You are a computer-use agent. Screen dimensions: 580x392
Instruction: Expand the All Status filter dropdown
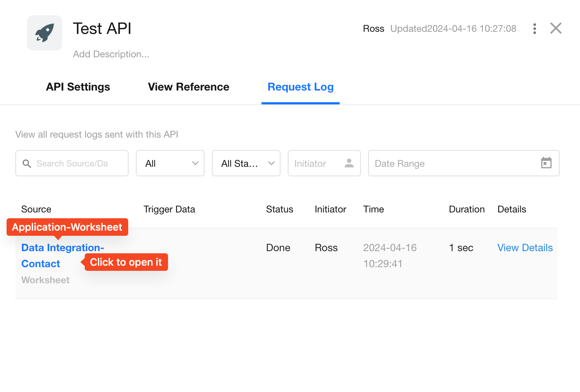[246, 163]
